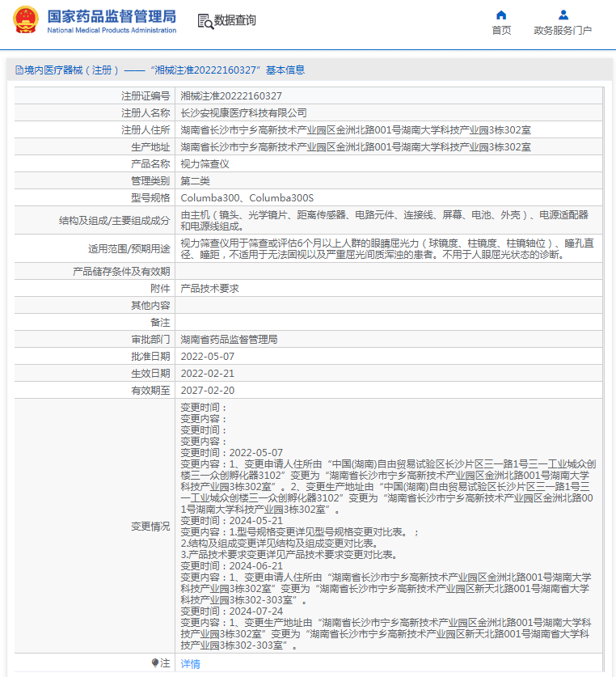Select change time 变更时间：2024-05-21 line
The image size is (616, 677).
point(231,521)
